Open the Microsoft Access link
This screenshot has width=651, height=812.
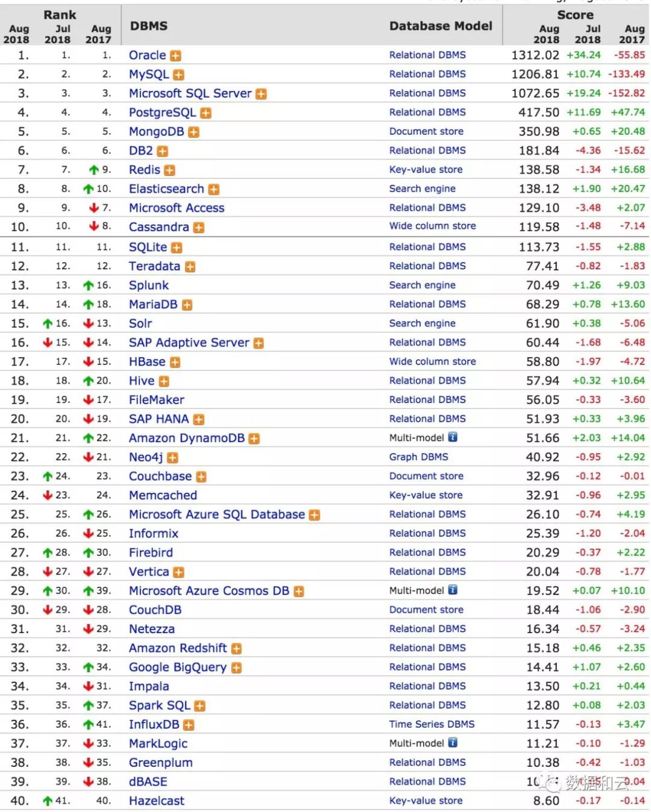177,208
